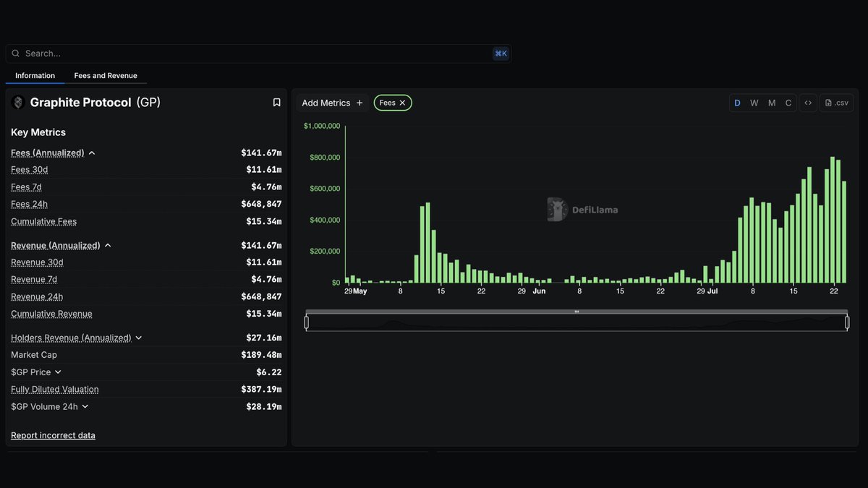Open the Add Metrics dropdown

tap(333, 103)
